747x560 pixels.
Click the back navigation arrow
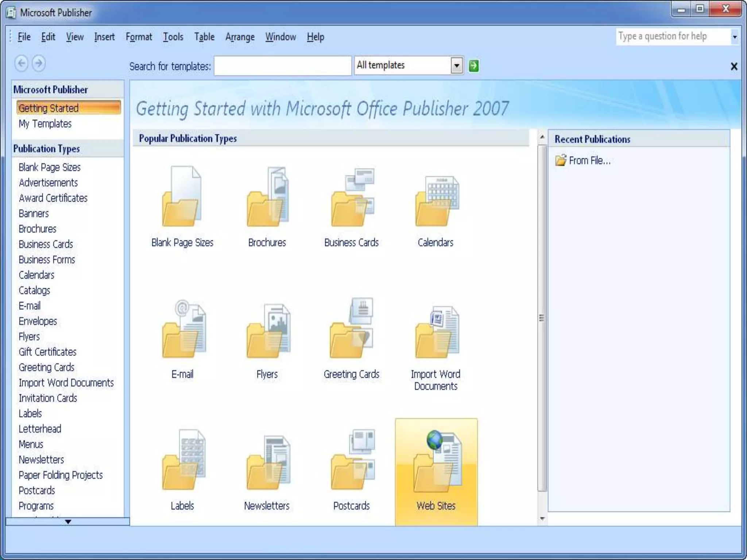22,63
